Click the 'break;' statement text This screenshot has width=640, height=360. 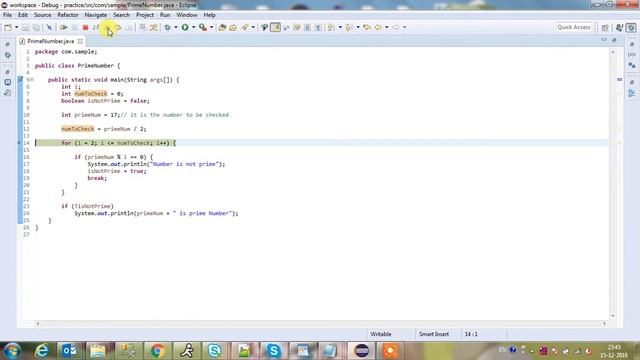(x=97, y=178)
